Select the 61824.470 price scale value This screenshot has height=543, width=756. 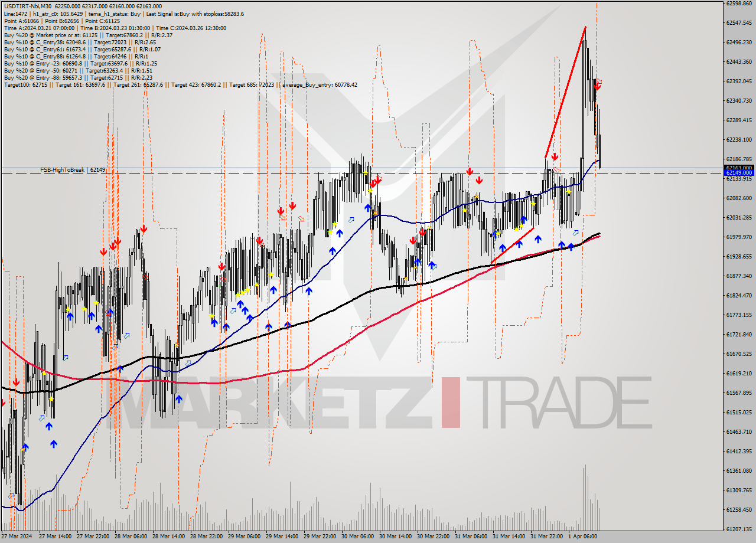[x=739, y=295]
